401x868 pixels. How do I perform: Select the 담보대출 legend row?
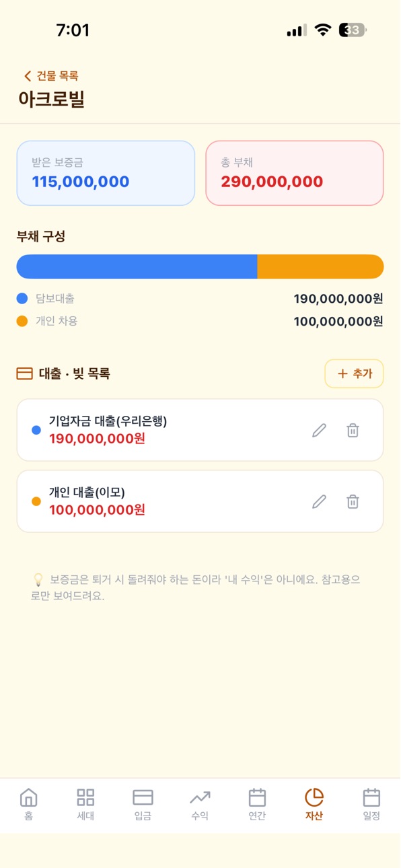(200, 299)
